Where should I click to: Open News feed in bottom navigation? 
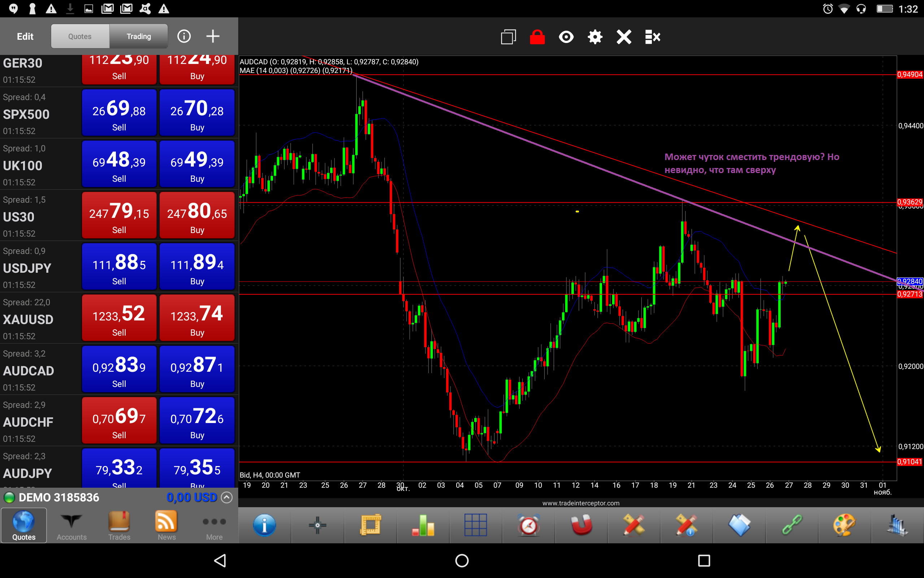pyautogui.click(x=166, y=526)
